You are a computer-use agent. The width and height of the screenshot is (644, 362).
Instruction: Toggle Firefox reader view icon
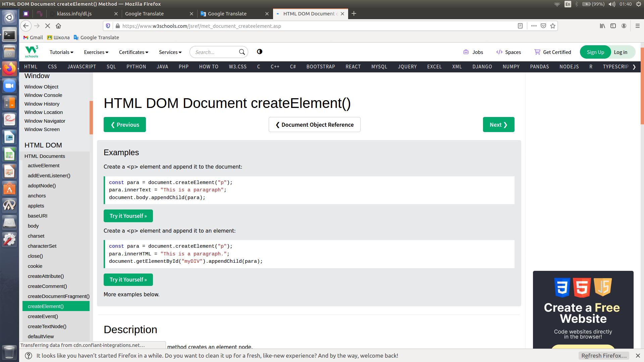point(520,26)
